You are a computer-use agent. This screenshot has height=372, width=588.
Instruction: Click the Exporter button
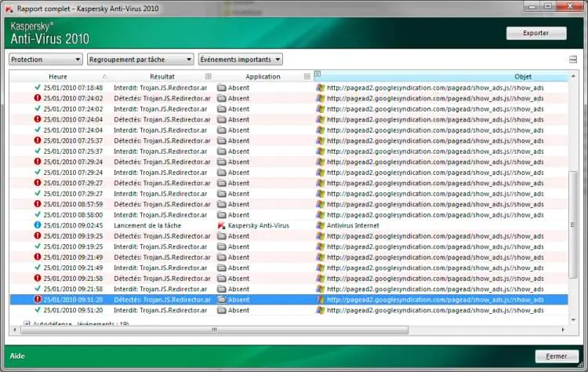(536, 33)
